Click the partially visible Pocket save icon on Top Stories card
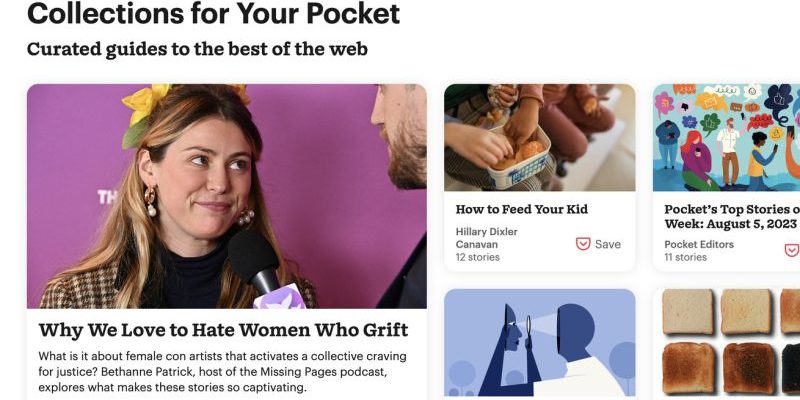The height and width of the screenshot is (400, 800). pos(792,250)
